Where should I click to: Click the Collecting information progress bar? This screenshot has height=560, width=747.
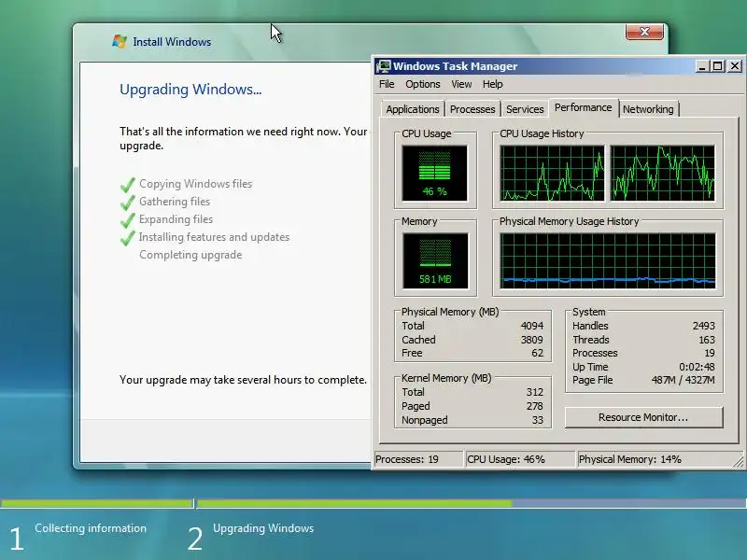click(x=96, y=503)
